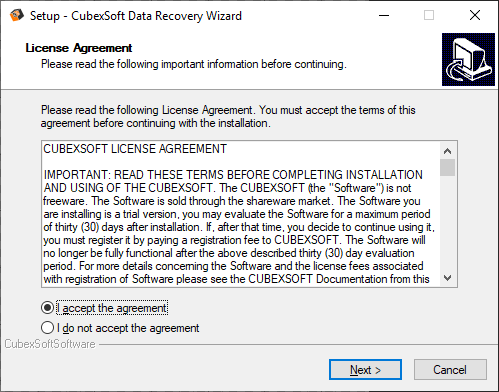The image size is (499, 392).
Task: Click the important information subtitle text
Action: (194, 64)
